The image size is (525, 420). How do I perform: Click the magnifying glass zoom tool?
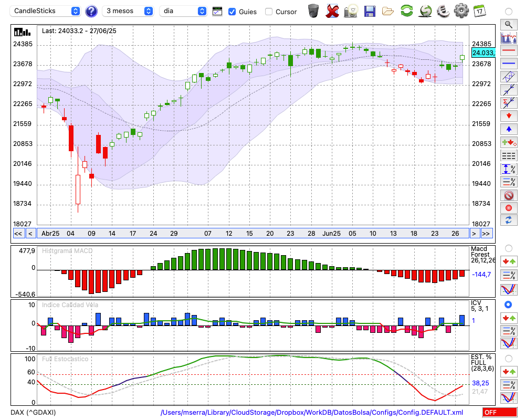(509, 25)
